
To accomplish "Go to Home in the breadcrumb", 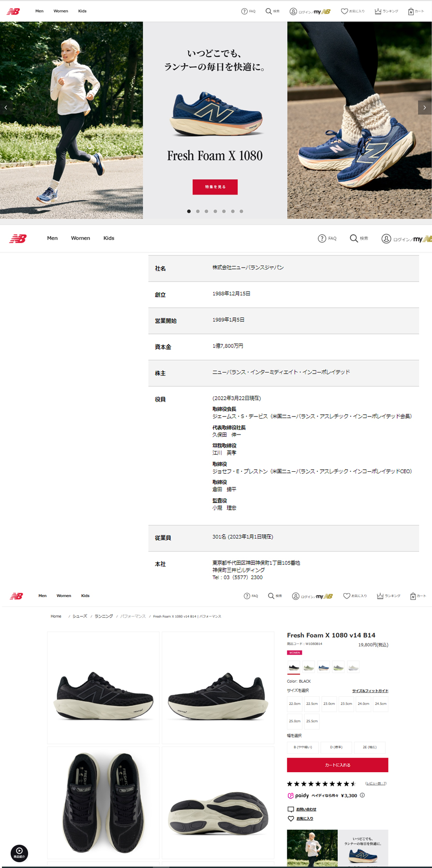I will pyautogui.click(x=56, y=616).
